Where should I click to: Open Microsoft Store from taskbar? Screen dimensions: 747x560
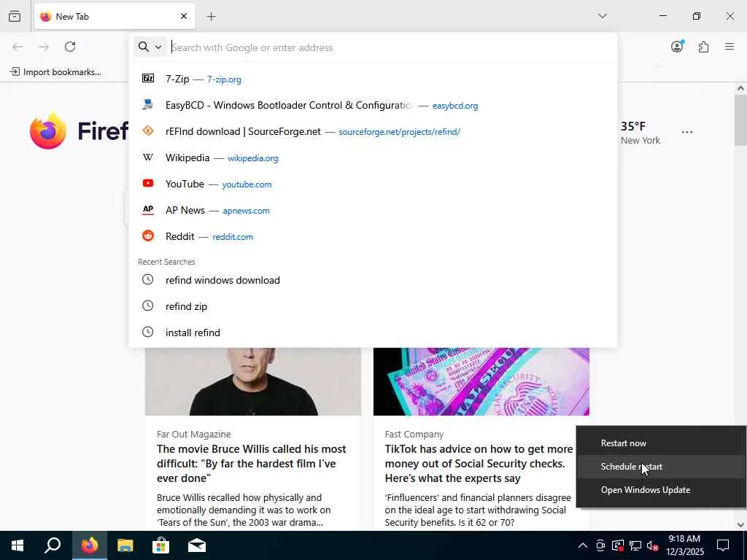161,545
